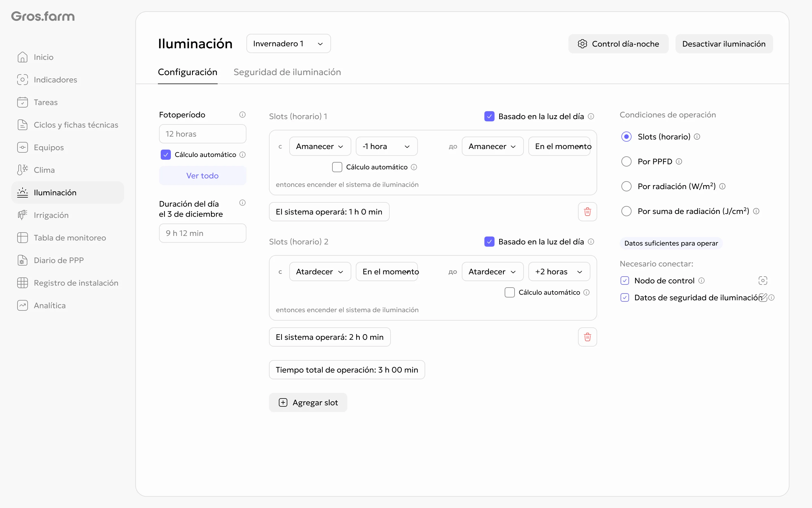This screenshot has height=508, width=812.
Task: Click the Ver todo button
Action: tap(202, 175)
